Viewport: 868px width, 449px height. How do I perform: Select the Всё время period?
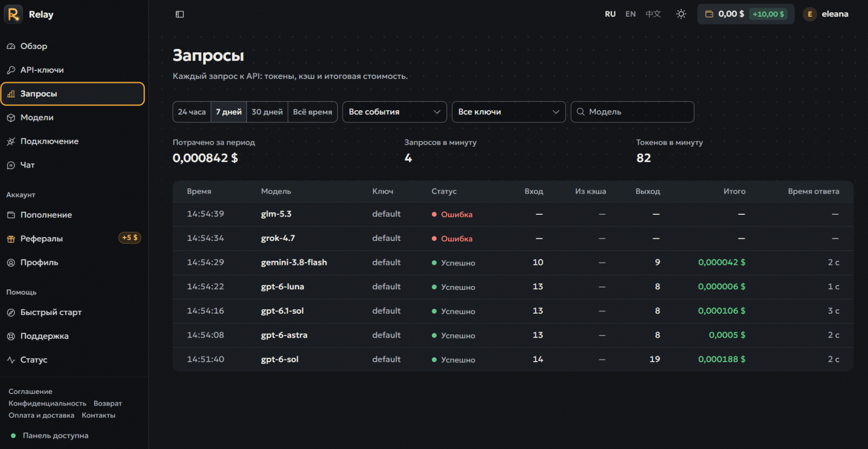point(313,112)
